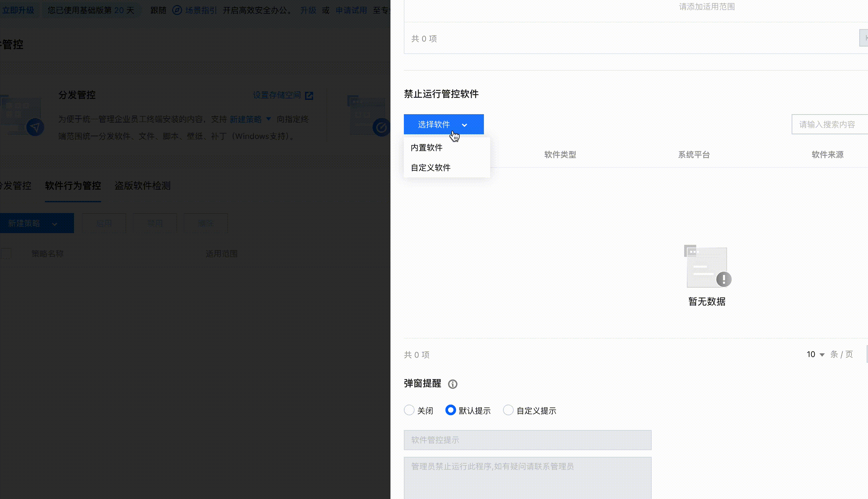The height and width of the screenshot is (499, 868).
Task: Click the 请输入搜索内容 search field
Action: pos(829,124)
